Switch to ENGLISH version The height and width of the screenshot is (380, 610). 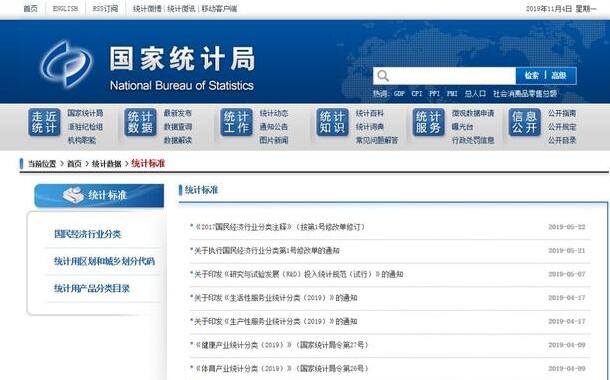tap(65, 8)
